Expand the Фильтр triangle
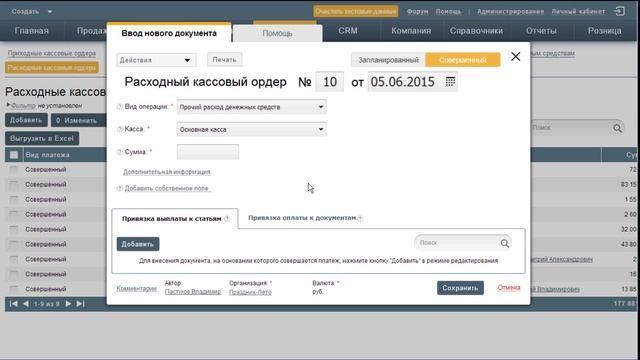640x360 pixels. 8,105
